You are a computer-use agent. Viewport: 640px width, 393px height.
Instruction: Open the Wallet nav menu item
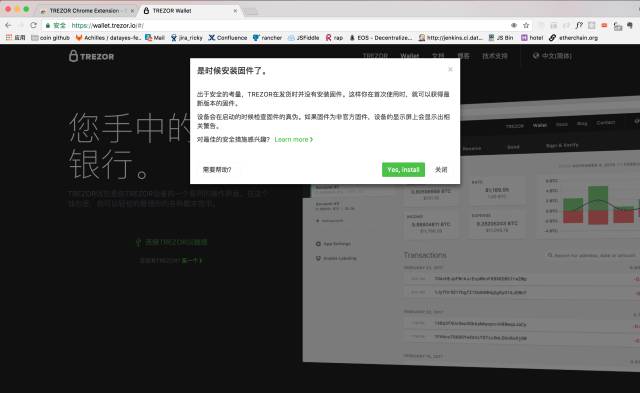pyautogui.click(x=409, y=56)
